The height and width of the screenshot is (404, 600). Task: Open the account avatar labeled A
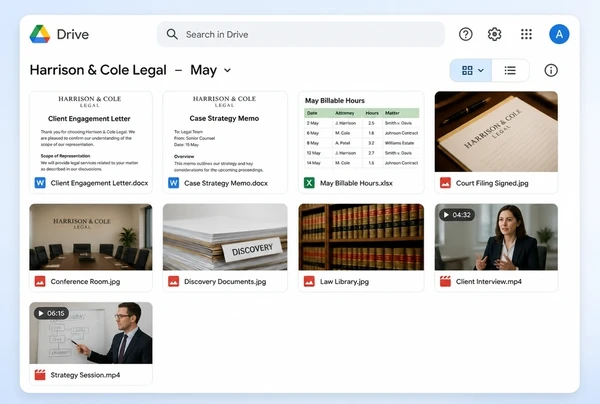click(559, 34)
